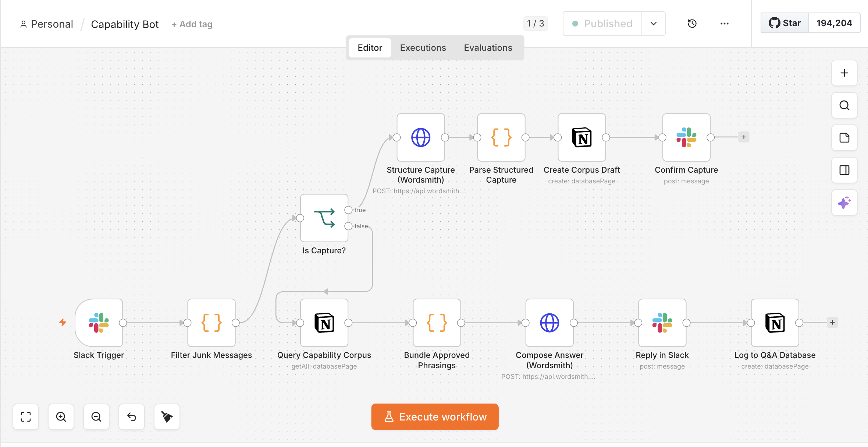The width and height of the screenshot is (868, 447).
Task: Zoom out on the canvas
Action: (96, 417)
